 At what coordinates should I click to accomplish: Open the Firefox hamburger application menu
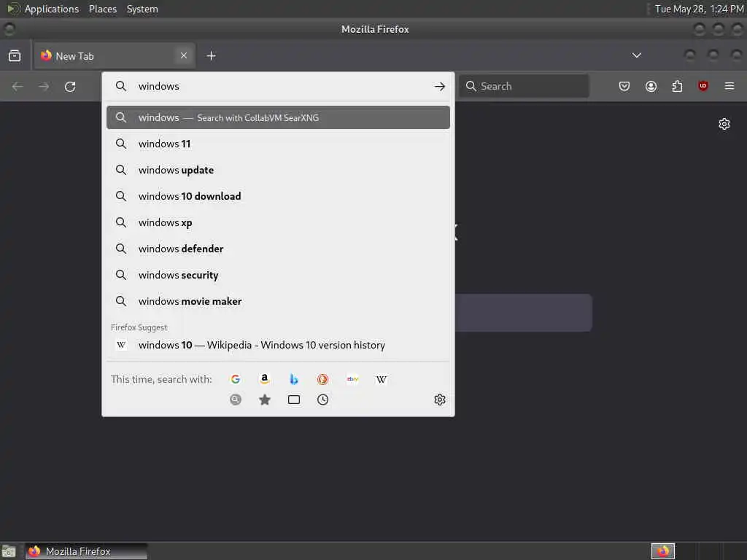[x=729, y=86]
